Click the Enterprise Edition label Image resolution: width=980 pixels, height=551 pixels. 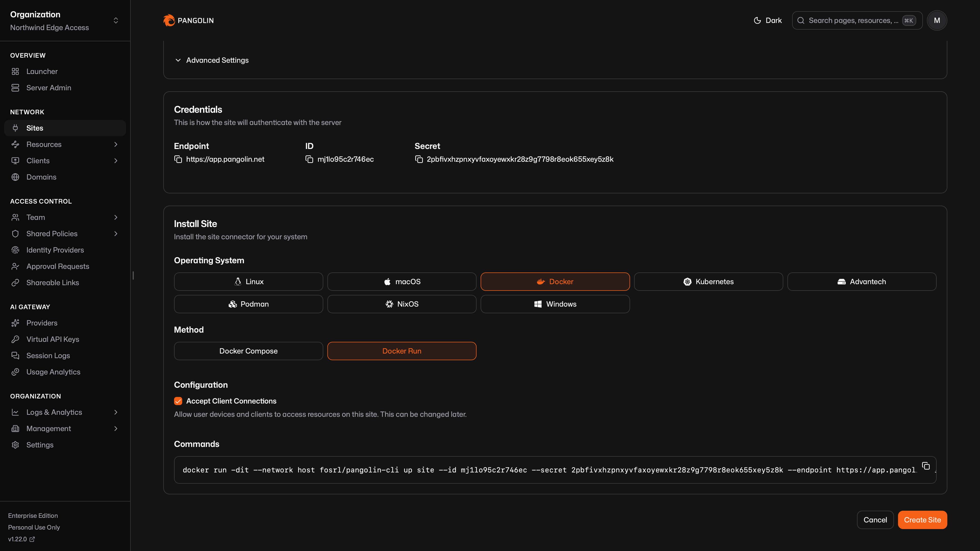pos(33,516)
